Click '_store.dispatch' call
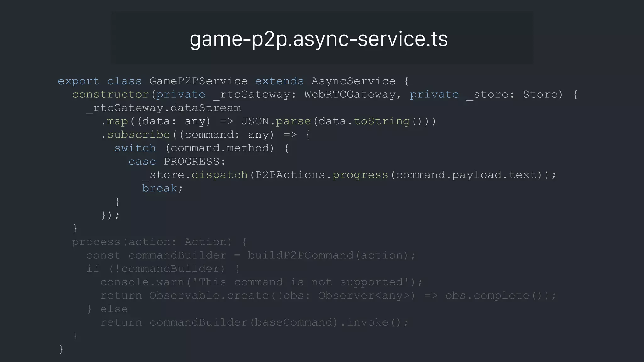Screen dimensions: 644x362 (195, 175)
